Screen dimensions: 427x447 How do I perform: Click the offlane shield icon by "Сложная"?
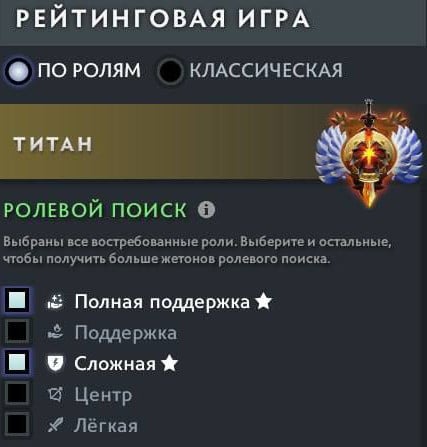[x=55, y=363]
